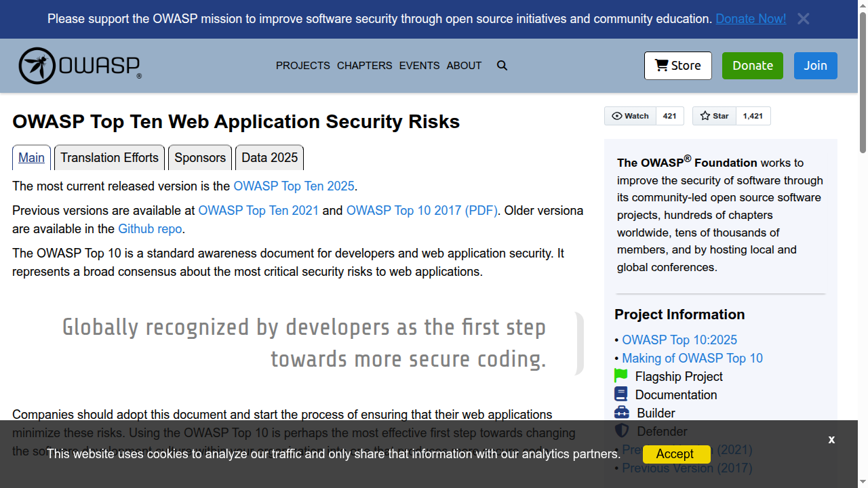The image size is (868, 488).
Task: Open the CHAPTERS menu
Action: click(x=365, y=66)
